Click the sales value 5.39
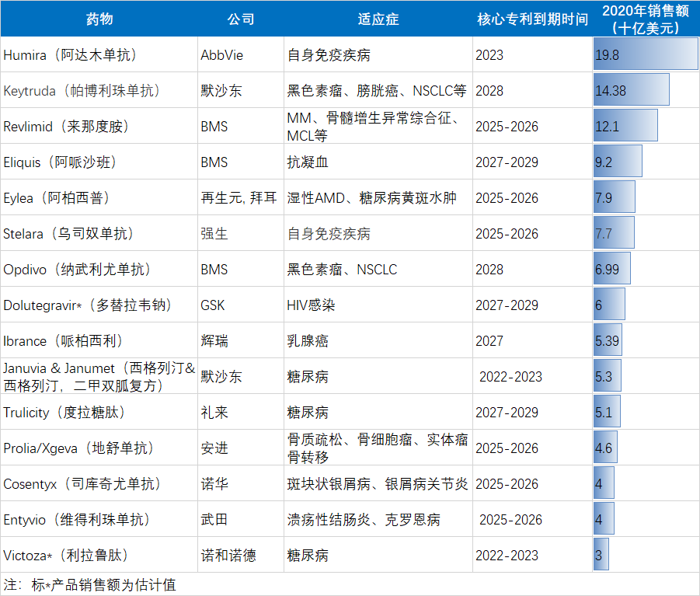700x596 pixels. (608, 340)
